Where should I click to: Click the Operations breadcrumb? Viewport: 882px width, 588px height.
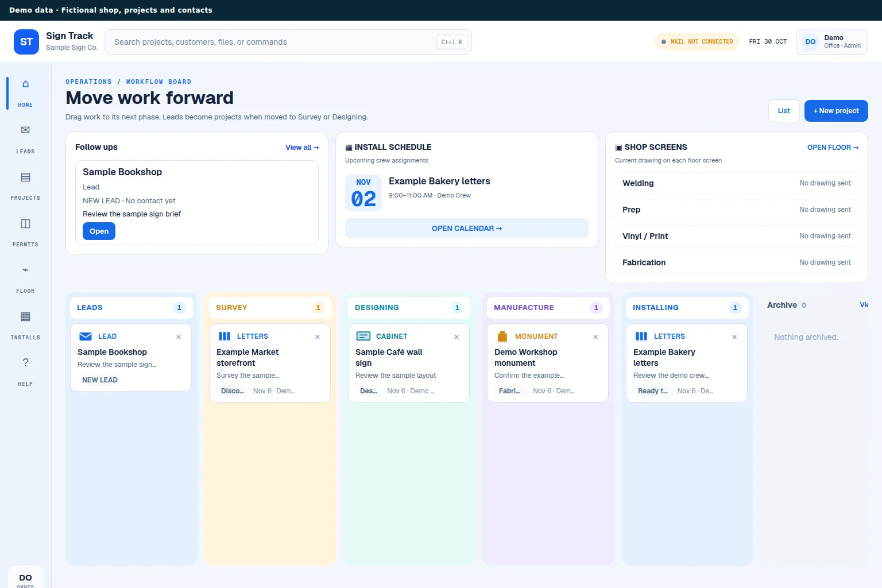88,82
